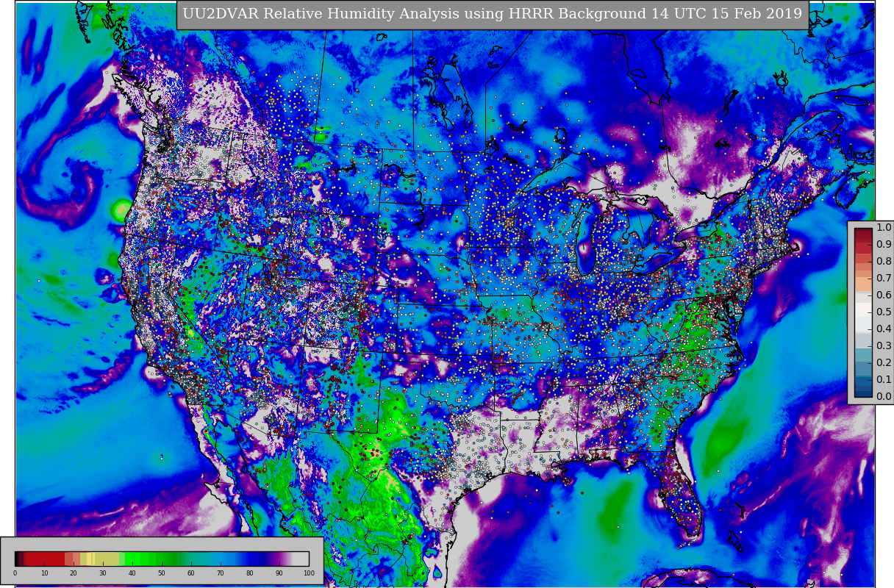
Task: Click the 60 tick label on humidity colorbar
Action: point(191,573)
